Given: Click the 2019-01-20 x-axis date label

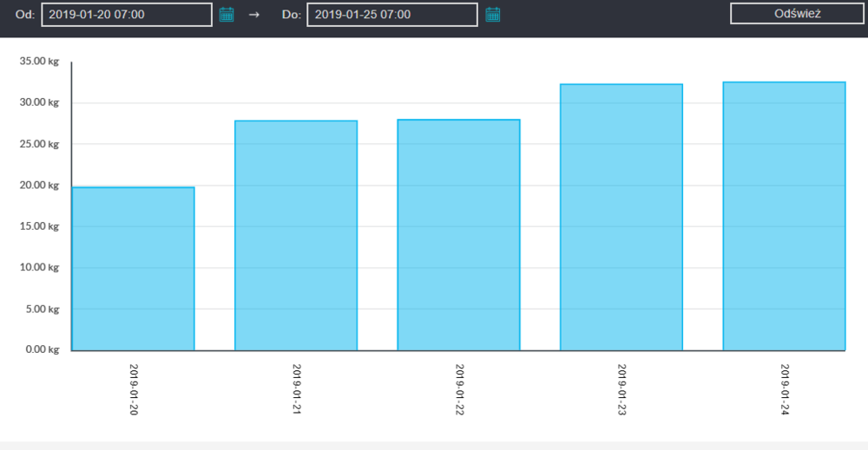Looking at the screenshot, I should [134, 389].
